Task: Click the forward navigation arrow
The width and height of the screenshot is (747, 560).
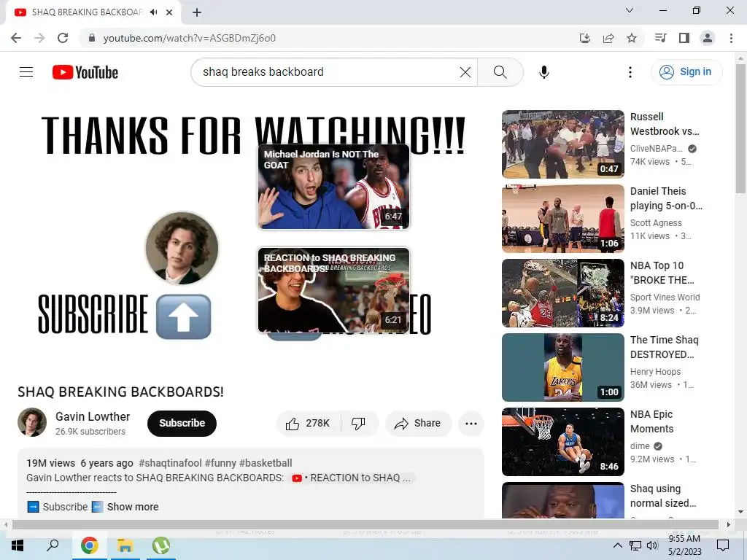Action: click(x=39, y=38)
